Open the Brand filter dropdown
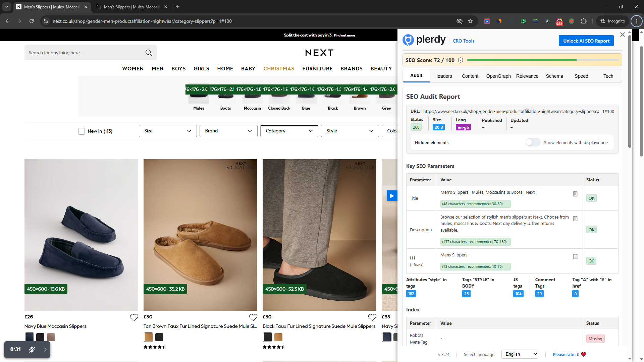 click(228, 131)
